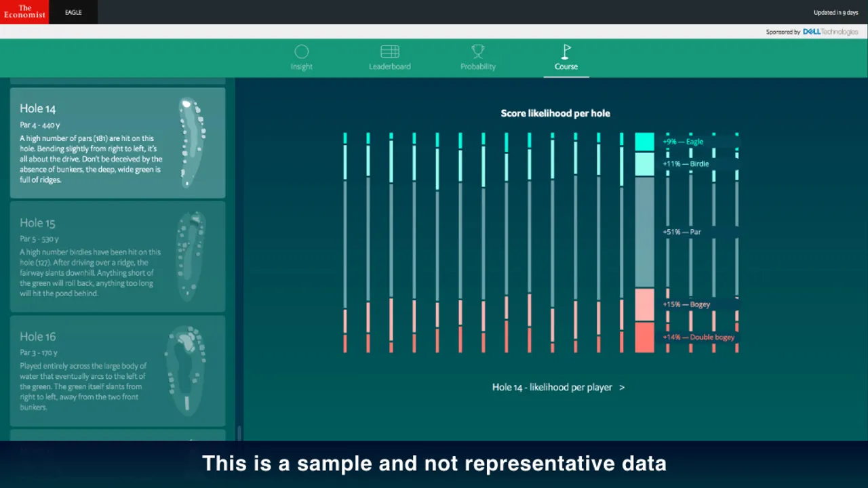The height and width of the screenshot is (488, 868).
Task: Click the EAGLE tab in top bar
Action: click(73, 12)
